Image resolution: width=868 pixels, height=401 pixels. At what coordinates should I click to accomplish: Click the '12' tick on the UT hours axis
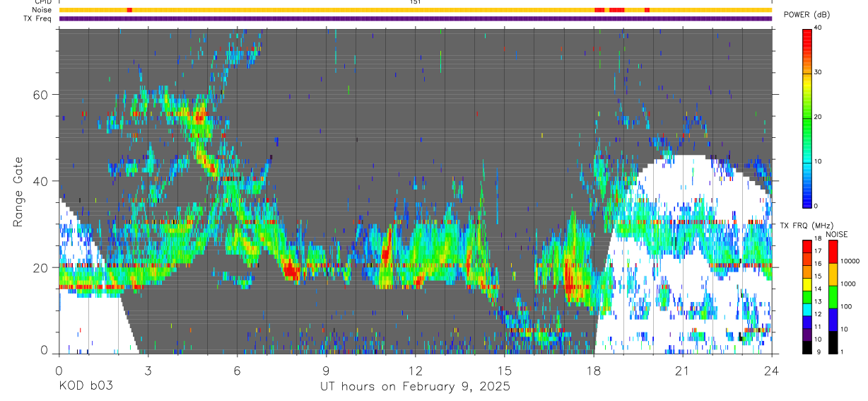click(416, 371)
